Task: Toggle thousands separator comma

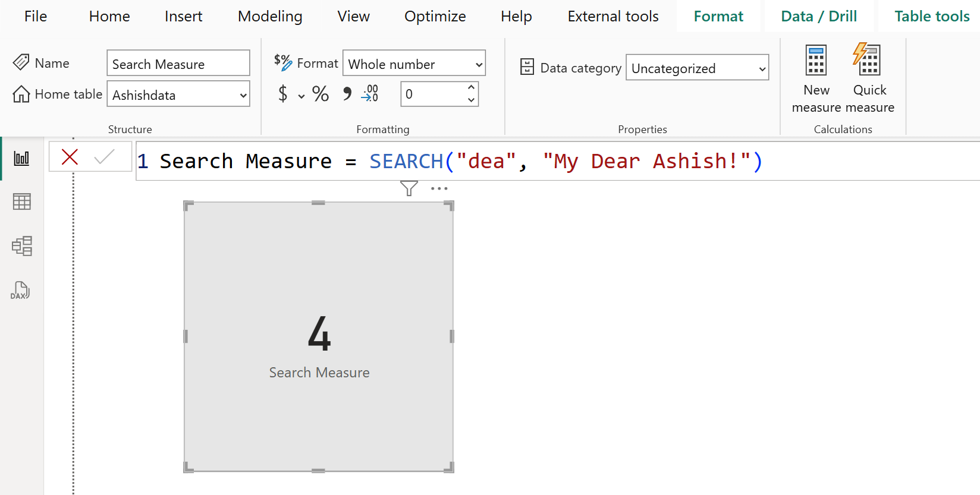Action: click(347, 94)
